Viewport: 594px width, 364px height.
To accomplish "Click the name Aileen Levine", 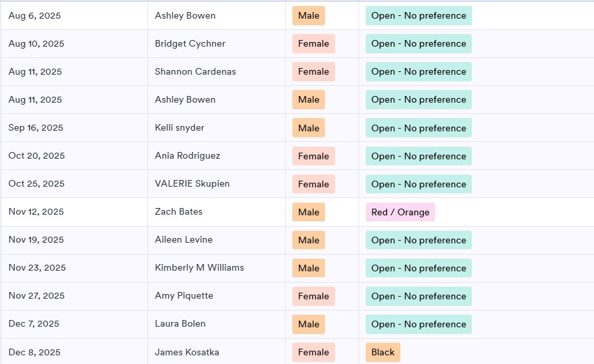I will click(184, 240).
